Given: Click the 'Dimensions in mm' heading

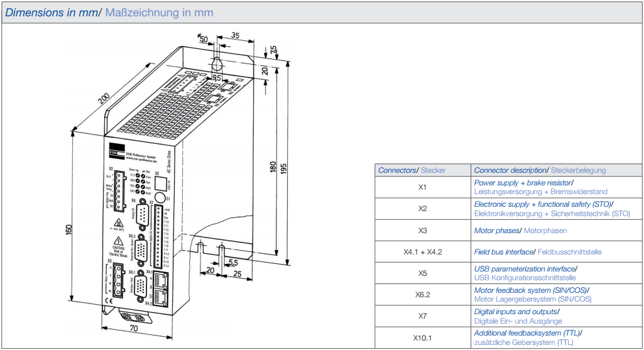Looking at the screenshot, I should pos(52,13).
